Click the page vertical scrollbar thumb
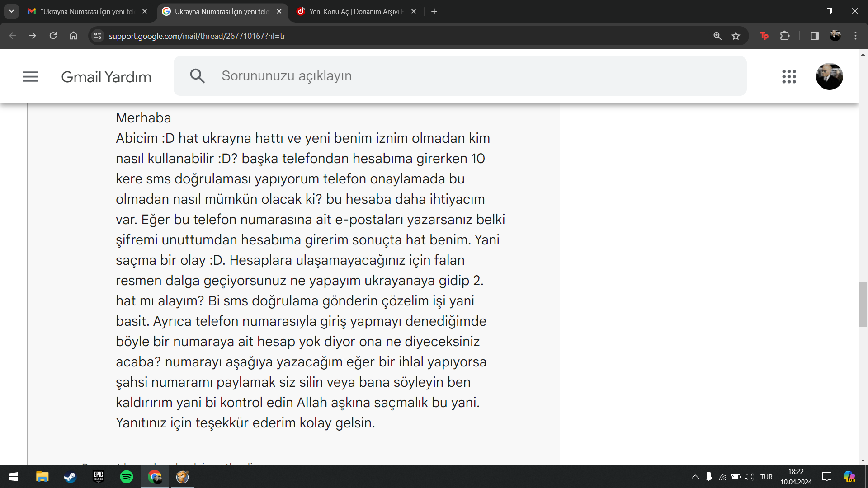The height and width of the screenshot is (488, 868). pyautogui.click(x=863, y=304)
